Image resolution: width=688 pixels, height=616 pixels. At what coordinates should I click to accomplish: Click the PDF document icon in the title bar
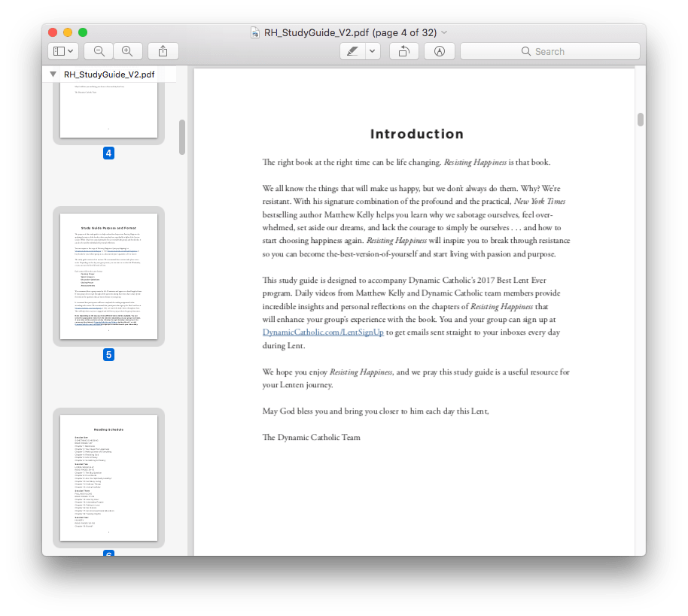click(x=254, y=32)
